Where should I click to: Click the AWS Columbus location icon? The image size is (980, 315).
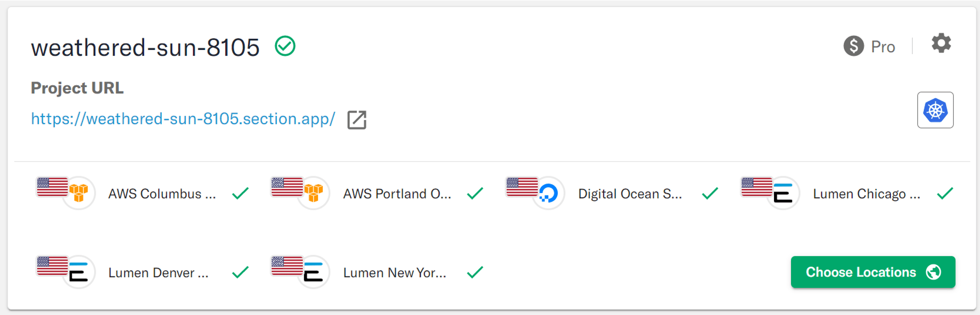[x=79, y=193]
